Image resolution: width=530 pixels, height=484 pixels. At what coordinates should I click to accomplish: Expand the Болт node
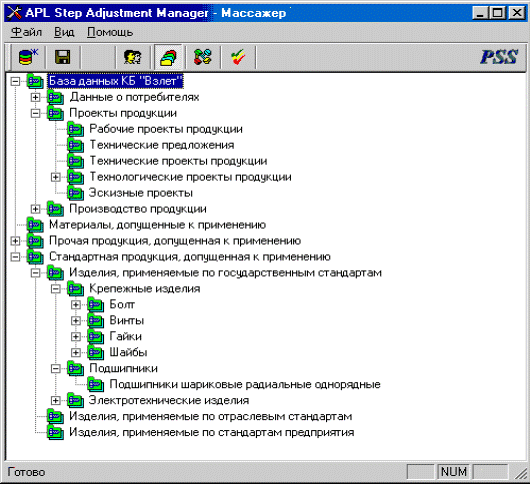tap(76, 305)
